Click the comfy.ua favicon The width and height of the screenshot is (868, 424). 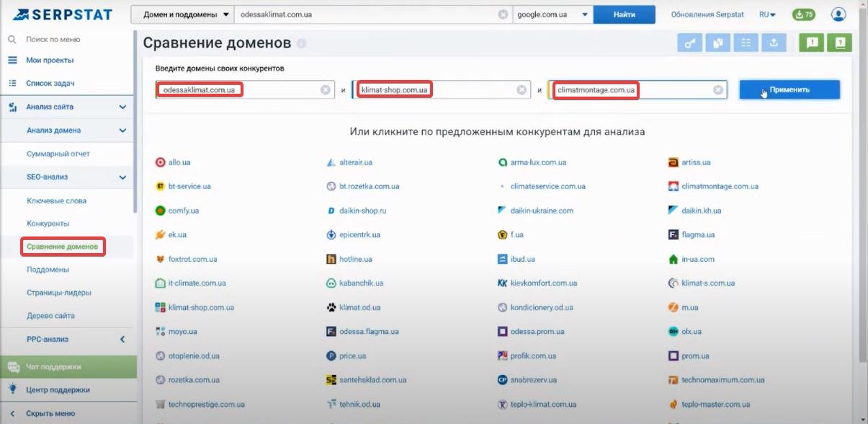click(x=161, y=211)
